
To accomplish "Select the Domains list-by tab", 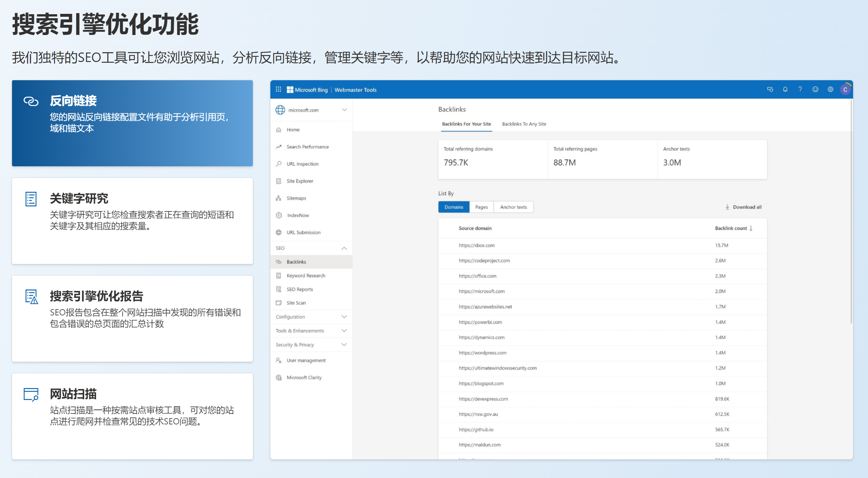I will pos(454,207).
